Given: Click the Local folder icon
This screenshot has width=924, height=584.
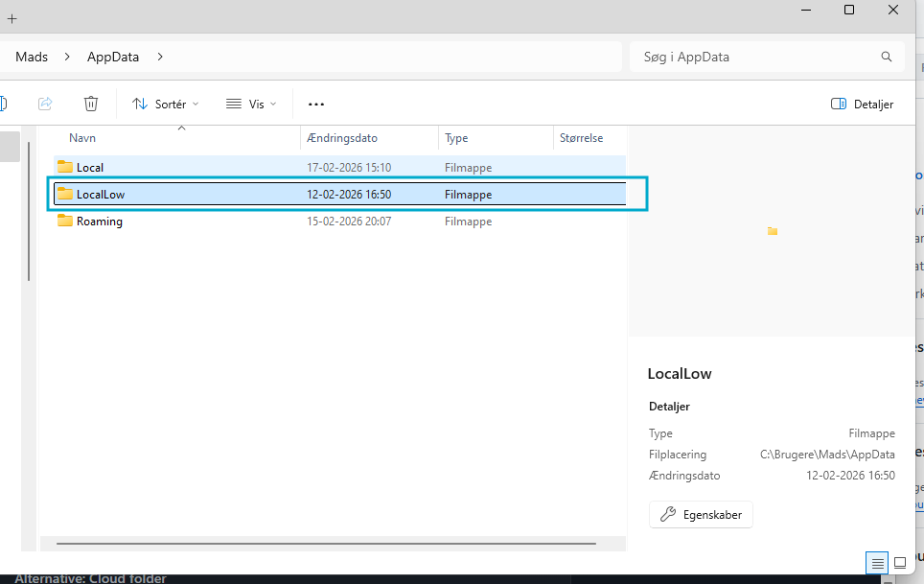Looking at the screenshot, I should 65,167.
